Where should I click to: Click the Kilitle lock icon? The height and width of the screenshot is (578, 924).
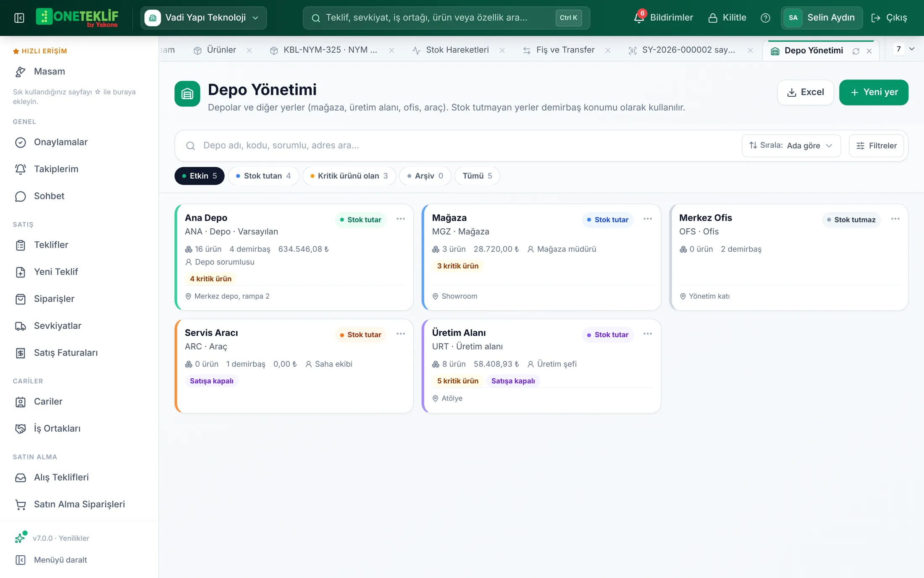(x=713, y=18)
